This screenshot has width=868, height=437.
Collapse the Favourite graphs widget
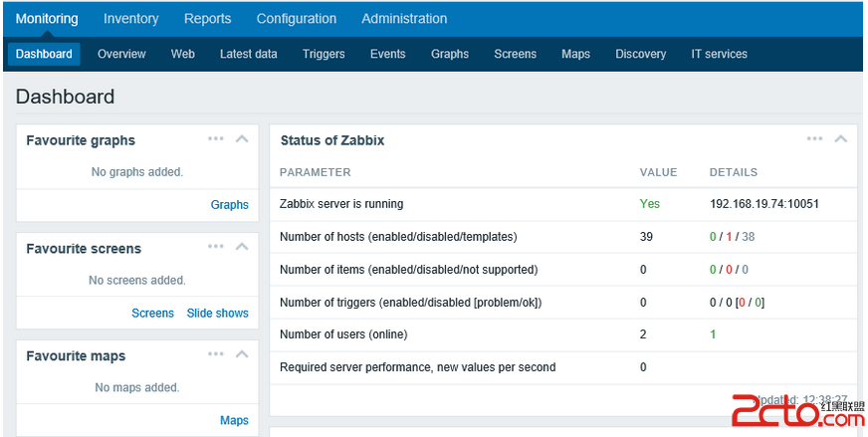242,139
